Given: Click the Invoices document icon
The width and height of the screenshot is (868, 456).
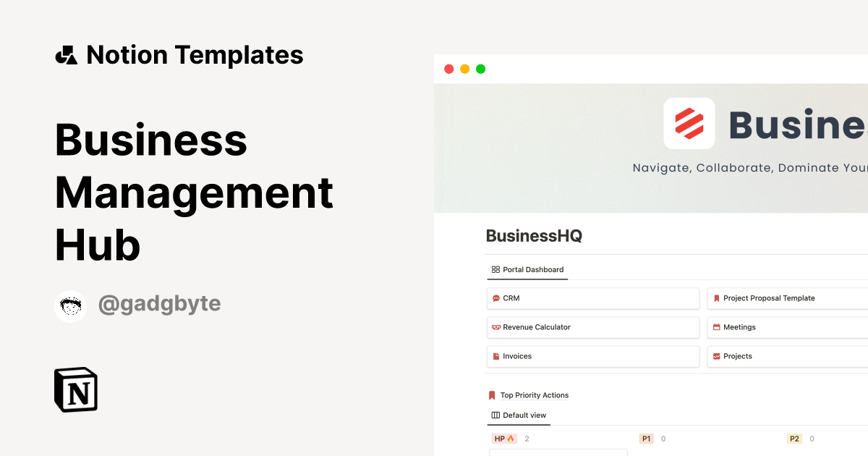Looking at the screenshot, I should coord(496,356).
